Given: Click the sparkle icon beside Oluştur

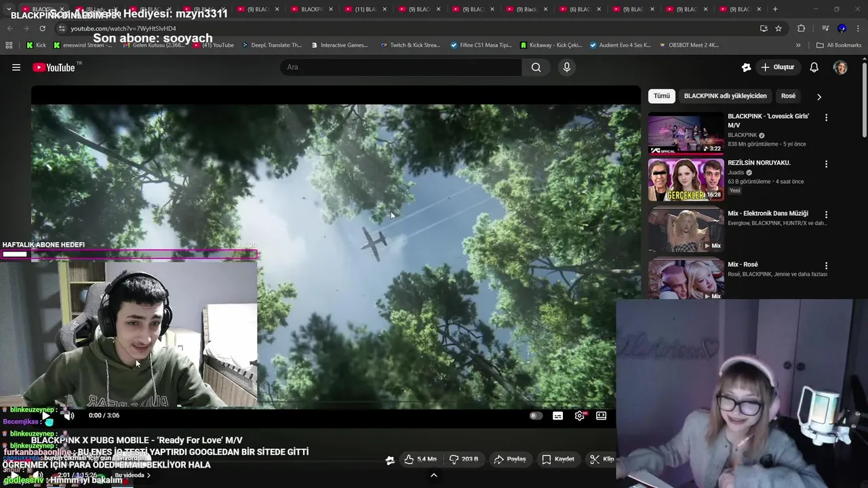Looking at the screenshot, I should [747, 67].
